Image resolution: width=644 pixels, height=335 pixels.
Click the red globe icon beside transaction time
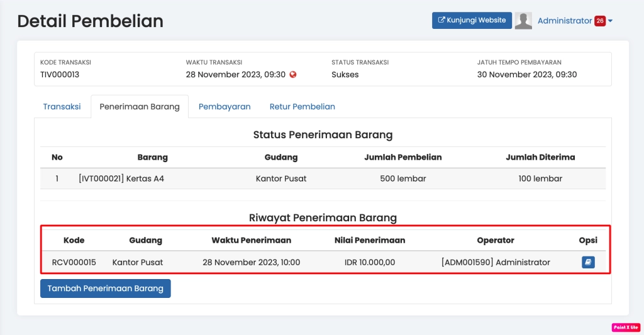(x=293, y=75)
